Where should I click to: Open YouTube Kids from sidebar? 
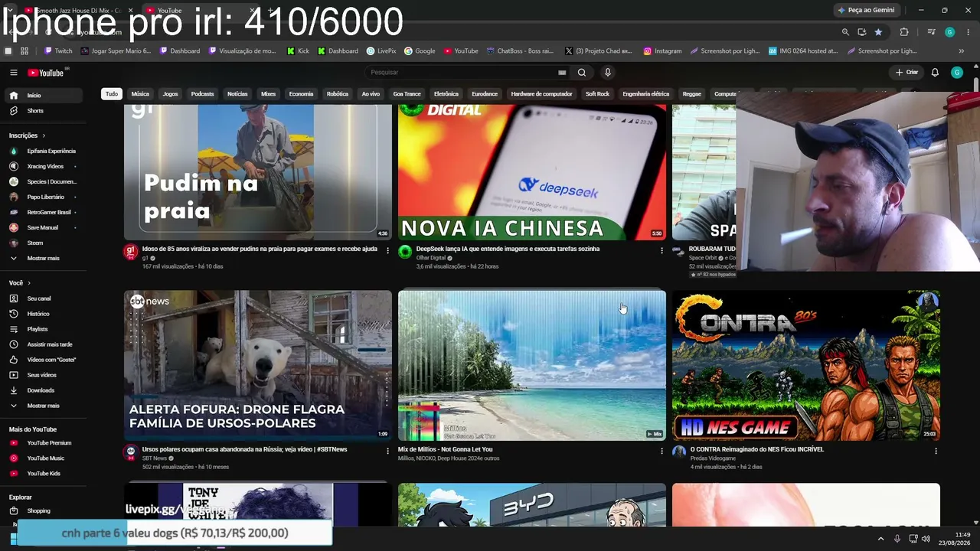(x=42, y=474)
